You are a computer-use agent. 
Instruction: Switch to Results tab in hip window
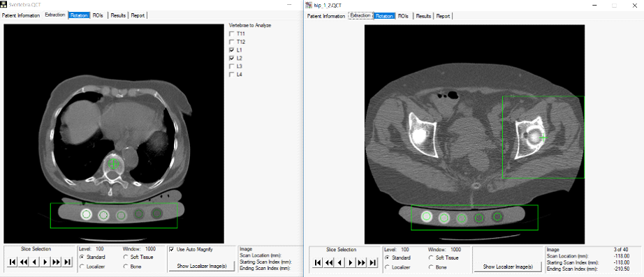(423, 16)
